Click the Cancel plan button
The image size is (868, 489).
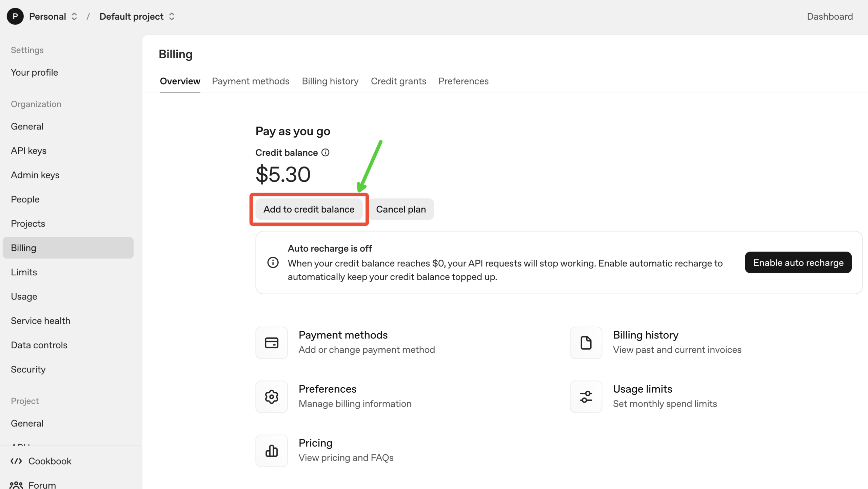point(401,209)
